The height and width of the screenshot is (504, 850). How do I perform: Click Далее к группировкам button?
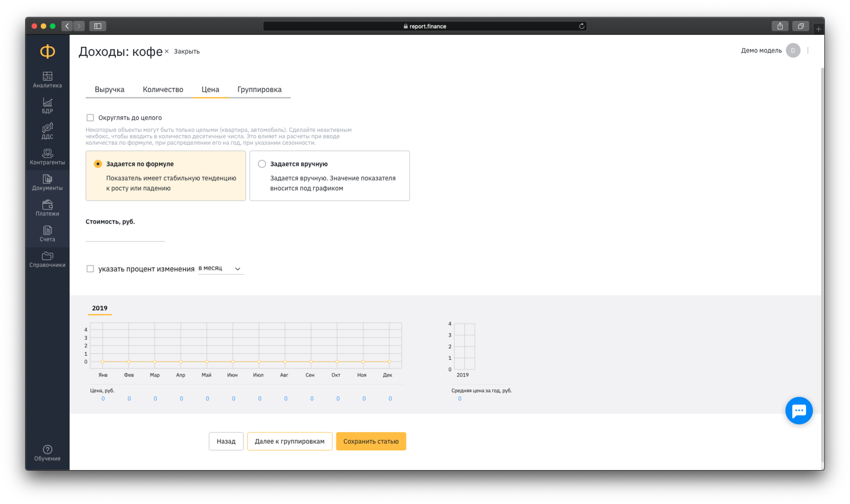pyautogui.click(x=289, y=441)
